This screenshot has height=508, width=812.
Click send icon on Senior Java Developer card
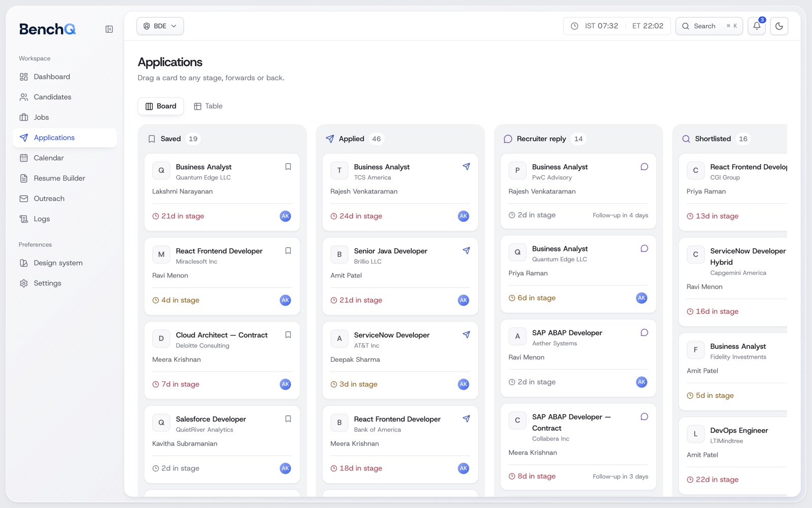(466, 250)
